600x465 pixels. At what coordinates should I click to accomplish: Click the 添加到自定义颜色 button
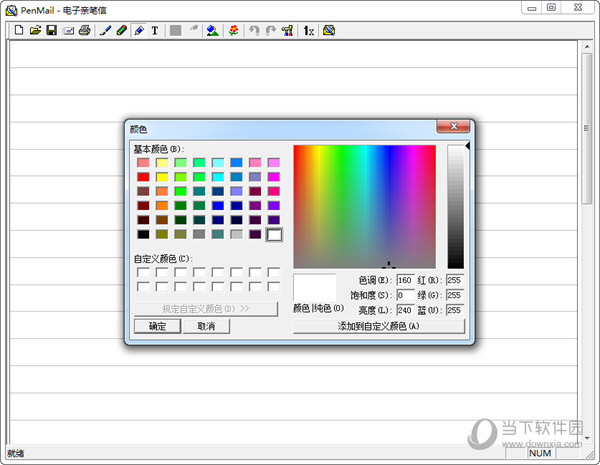click(379, 326)
